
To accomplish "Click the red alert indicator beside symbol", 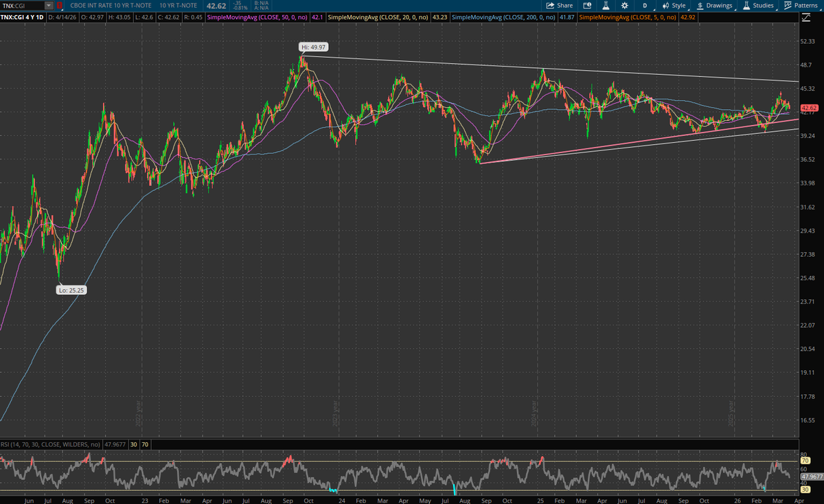I will (x=60, y=5).
